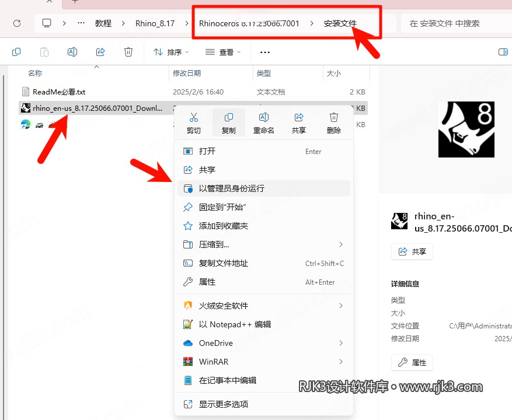Select 显示更多选项 from the context menu
The width and height of the screenshot is (512, 420).
coord(264,404)
